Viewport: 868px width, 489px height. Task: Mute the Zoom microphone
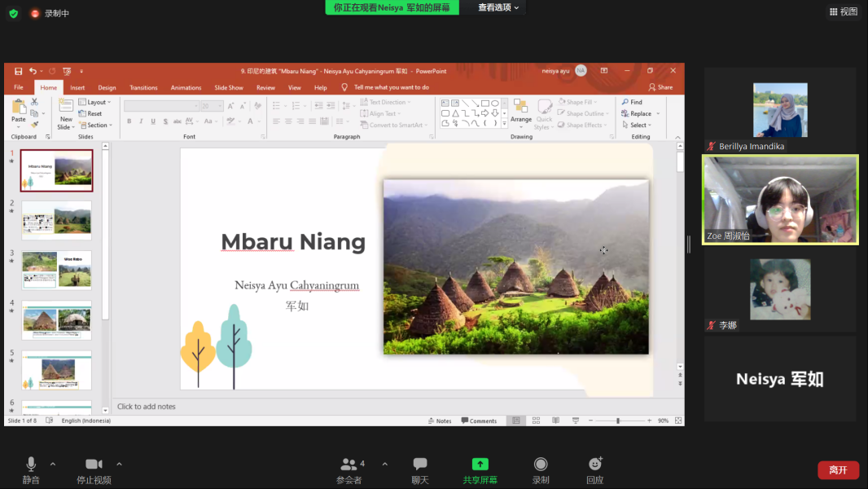pos(31,464)
